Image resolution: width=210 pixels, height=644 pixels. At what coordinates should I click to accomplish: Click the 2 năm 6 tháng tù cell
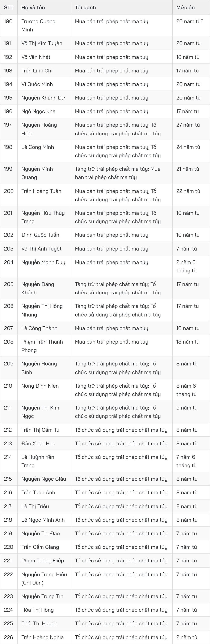[x=186, y=266]
